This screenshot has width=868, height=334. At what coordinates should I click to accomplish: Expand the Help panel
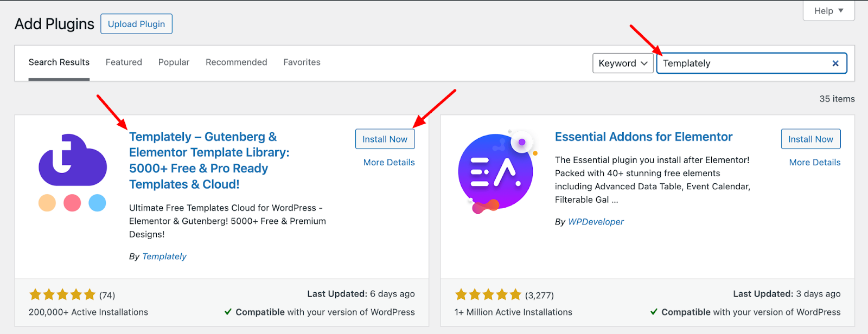tap(828, 11)
